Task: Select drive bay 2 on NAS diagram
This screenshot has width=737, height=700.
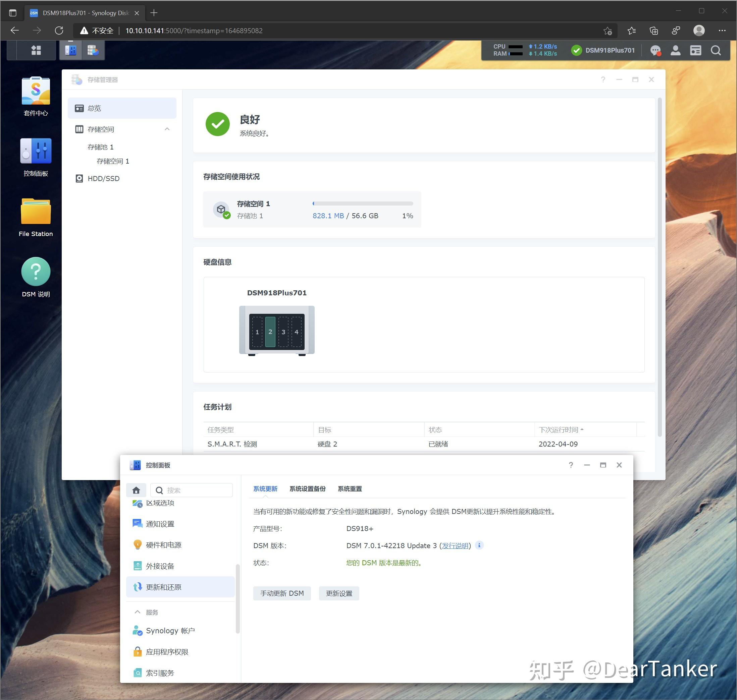Action: click(x=270, y=332)
